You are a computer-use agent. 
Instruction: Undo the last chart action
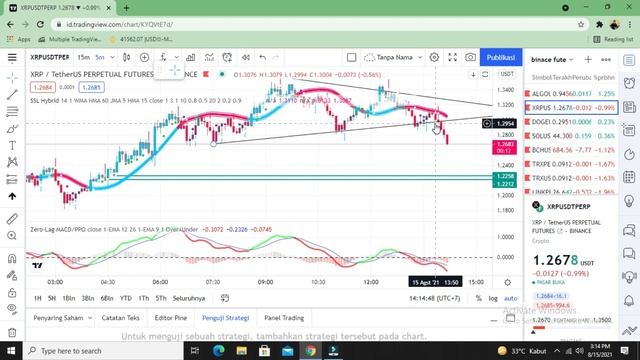(262, 58)
